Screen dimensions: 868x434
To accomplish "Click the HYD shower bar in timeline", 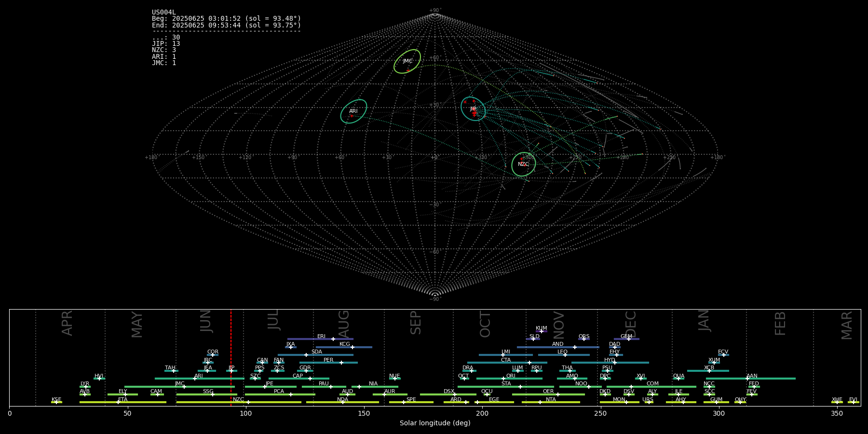I will click(610, 363).
